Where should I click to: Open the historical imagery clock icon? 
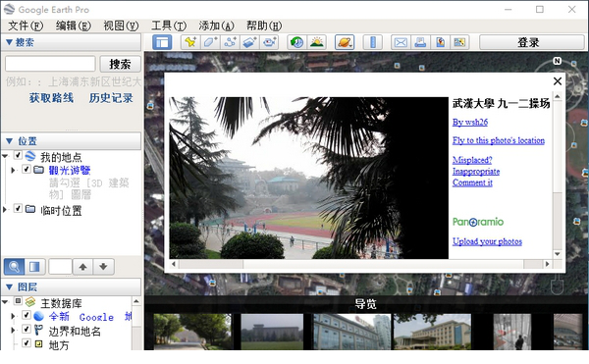click(x=297, y=42)
